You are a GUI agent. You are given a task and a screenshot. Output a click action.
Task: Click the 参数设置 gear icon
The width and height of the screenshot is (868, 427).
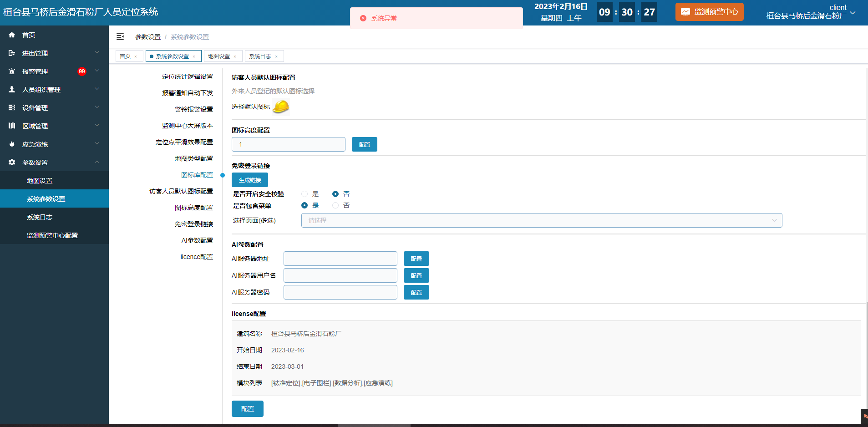pos(12,163)
